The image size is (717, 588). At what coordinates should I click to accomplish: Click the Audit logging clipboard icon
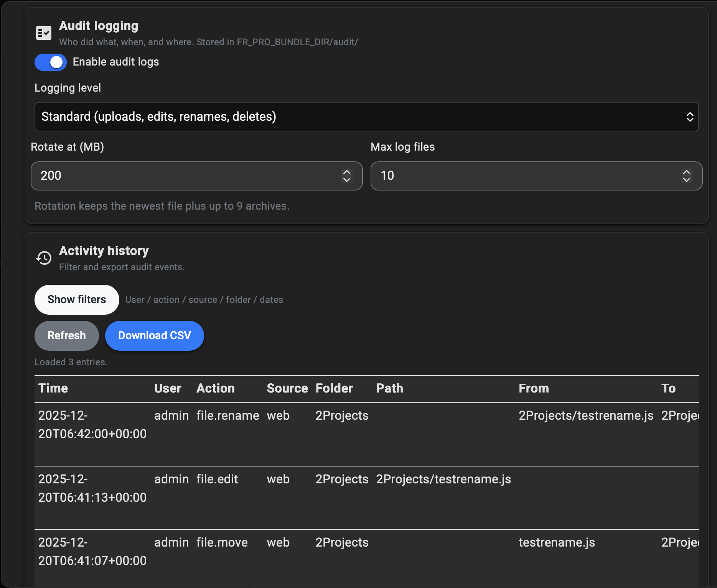click(43, 33)
